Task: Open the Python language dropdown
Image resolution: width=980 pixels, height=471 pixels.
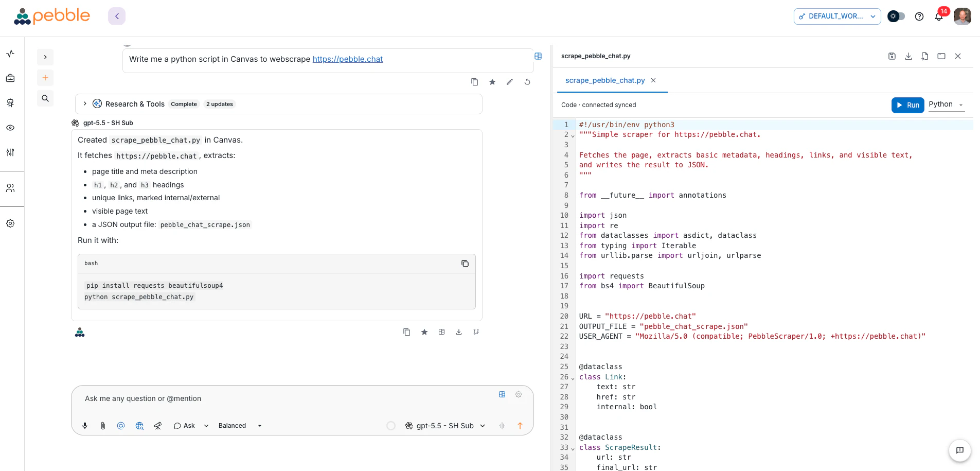Action: point(946,104)
